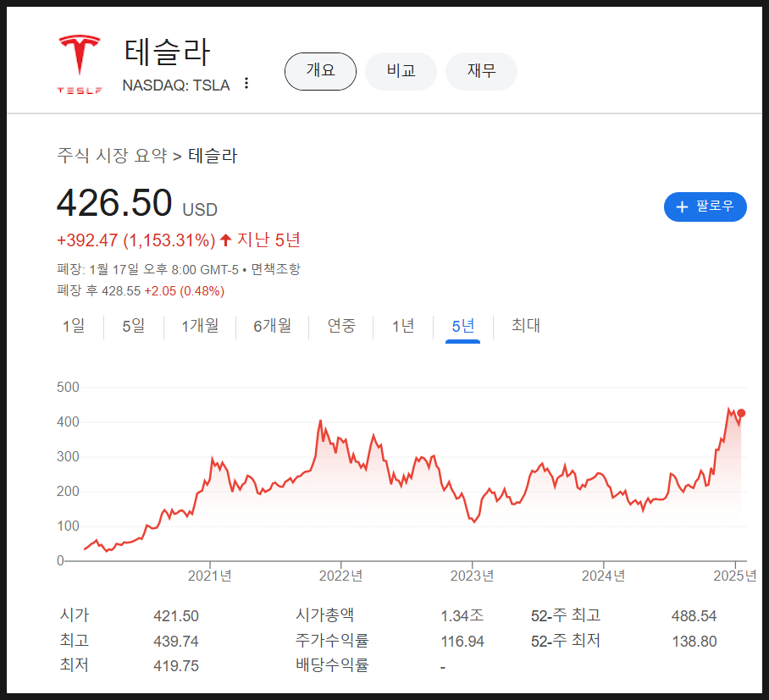Click the 주식 시장 요약 breadcrumb link
The width and height of the screenshot is (769, 700).
pos(113,156)
